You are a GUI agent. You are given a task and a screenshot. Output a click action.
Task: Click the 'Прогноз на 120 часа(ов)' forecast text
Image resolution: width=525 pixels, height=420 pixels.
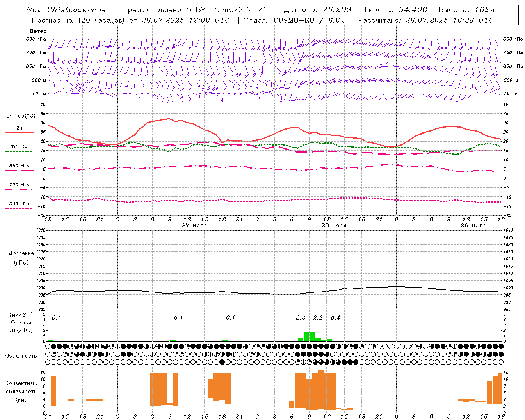[79, 20]
